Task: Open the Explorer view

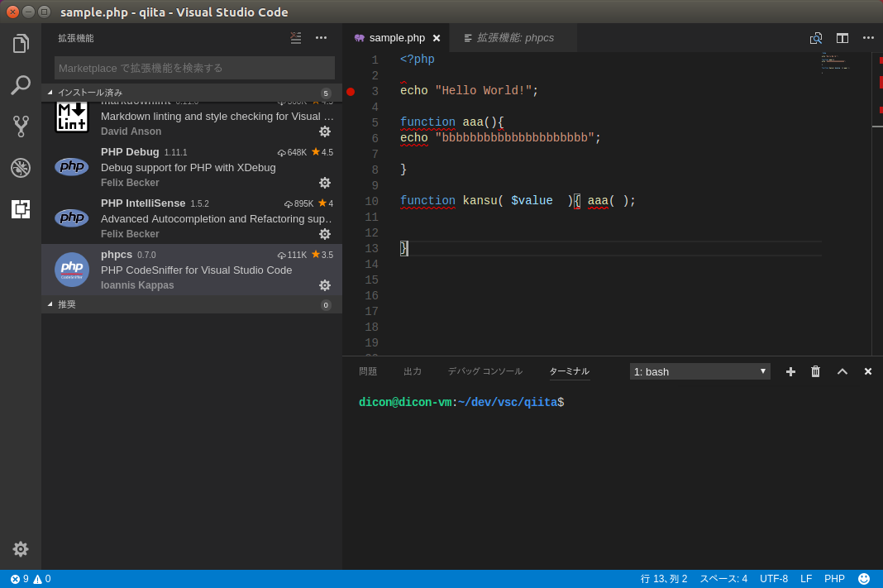Action: click(21, 43)
